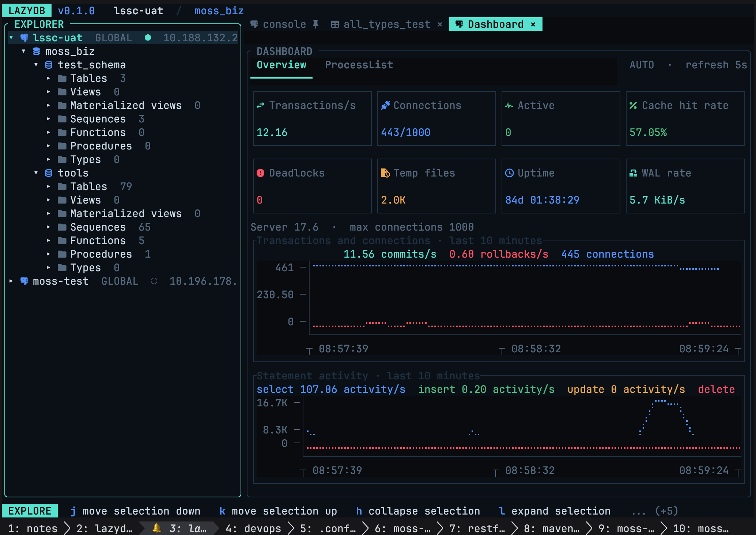Click the lssc-uat connected status dot
This screenshot has height=535, width=756.
(148, 38)
